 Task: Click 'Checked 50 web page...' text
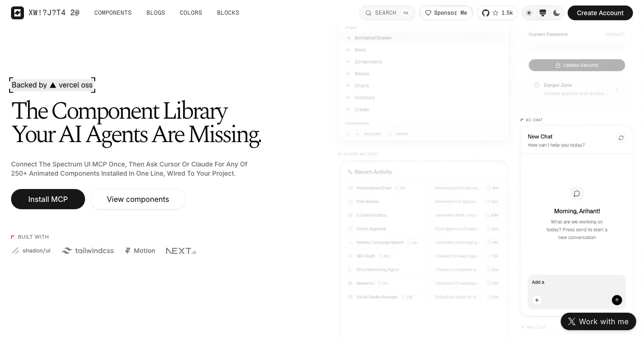coord(458,256)
